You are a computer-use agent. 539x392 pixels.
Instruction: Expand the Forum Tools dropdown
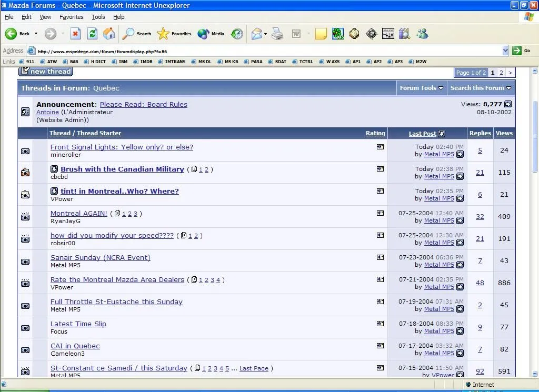[421, 88]
